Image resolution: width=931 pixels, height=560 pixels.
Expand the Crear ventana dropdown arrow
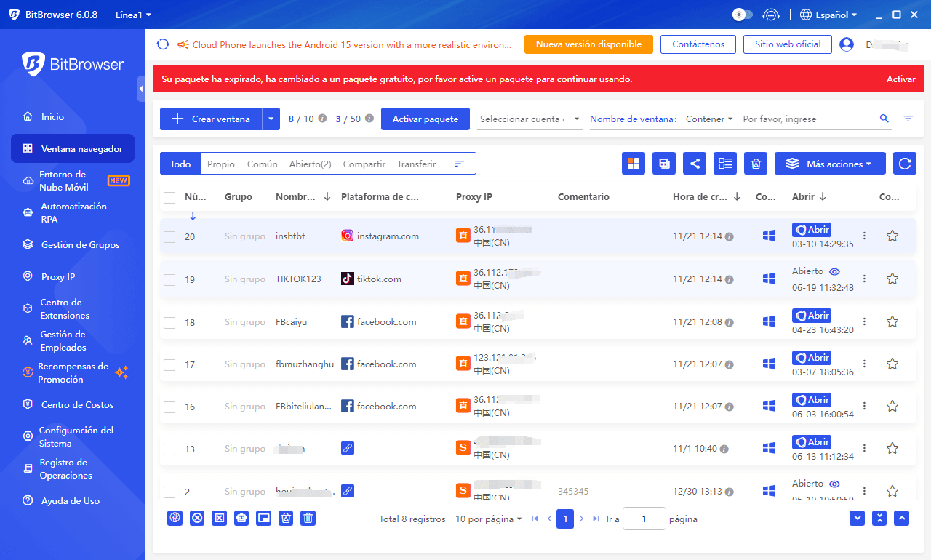coord(271,119)
